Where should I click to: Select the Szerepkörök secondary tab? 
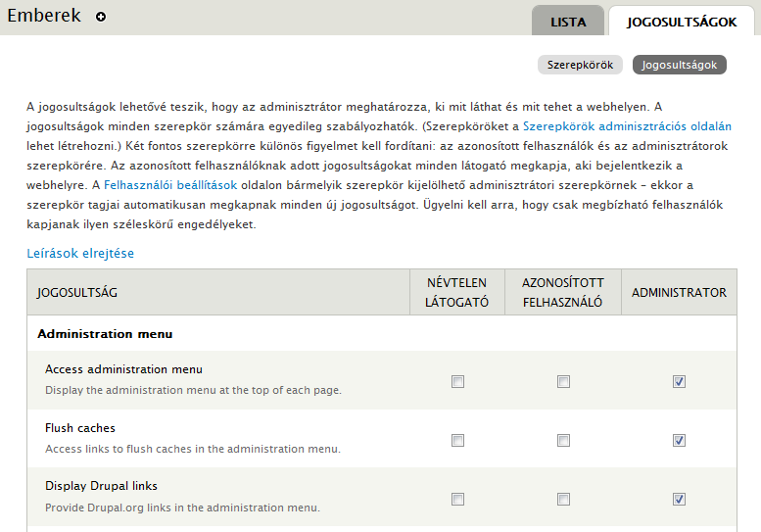click(x=580, y=65)
